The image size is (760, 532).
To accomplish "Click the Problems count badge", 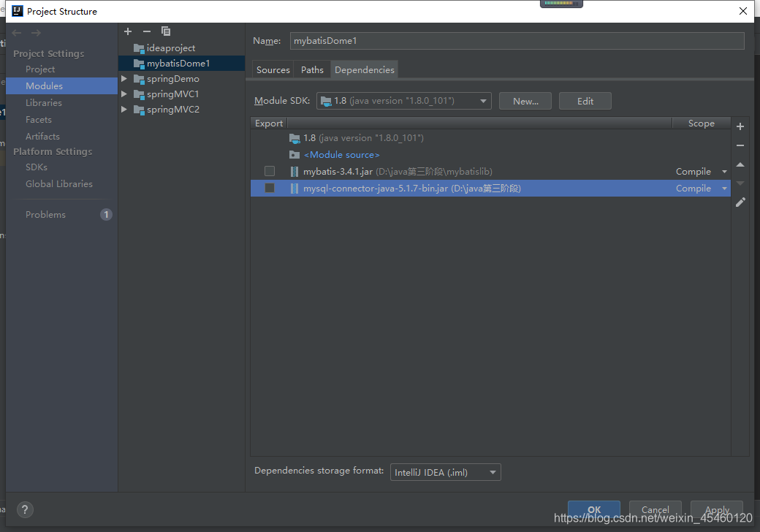I will pyautogui.click(x=106, y=215).
